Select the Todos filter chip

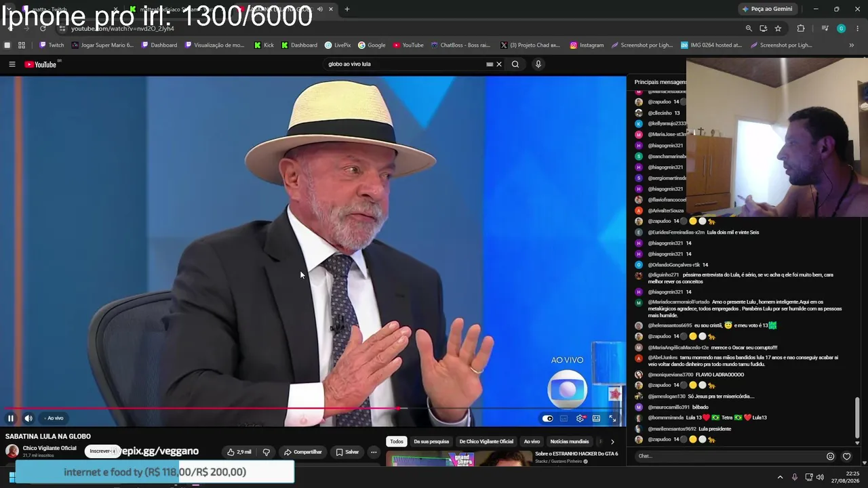[397, 441]
